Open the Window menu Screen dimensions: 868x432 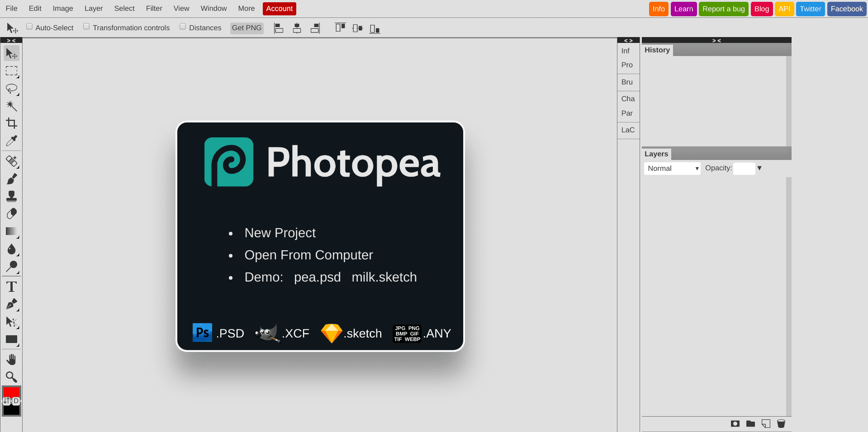tap(214, 9)
